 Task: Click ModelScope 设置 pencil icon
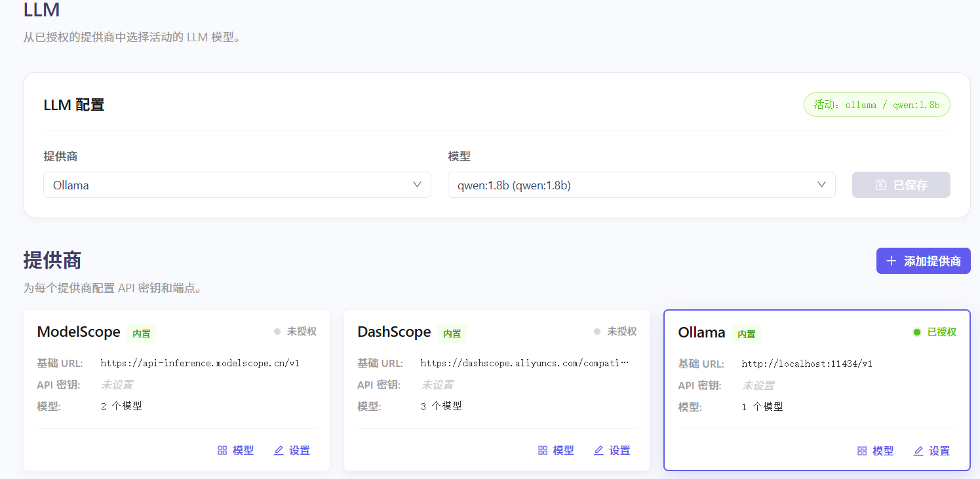[x=279, y=450]
